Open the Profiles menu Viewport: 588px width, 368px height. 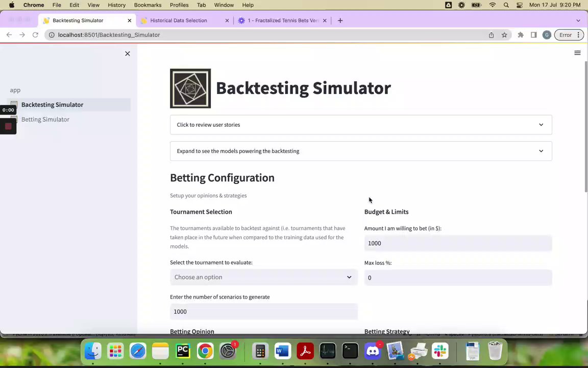pyautogui.click(x=179, y=5)
